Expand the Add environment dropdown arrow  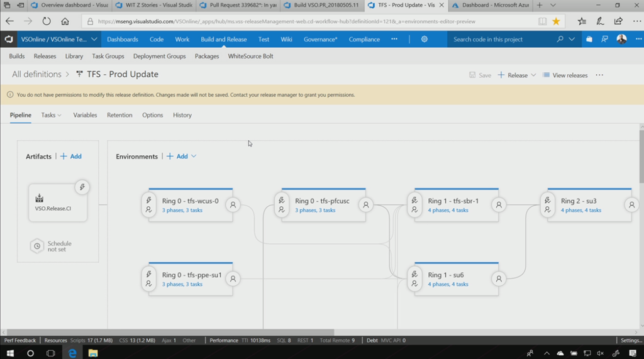pyautogui.click(x=194, y=156)
